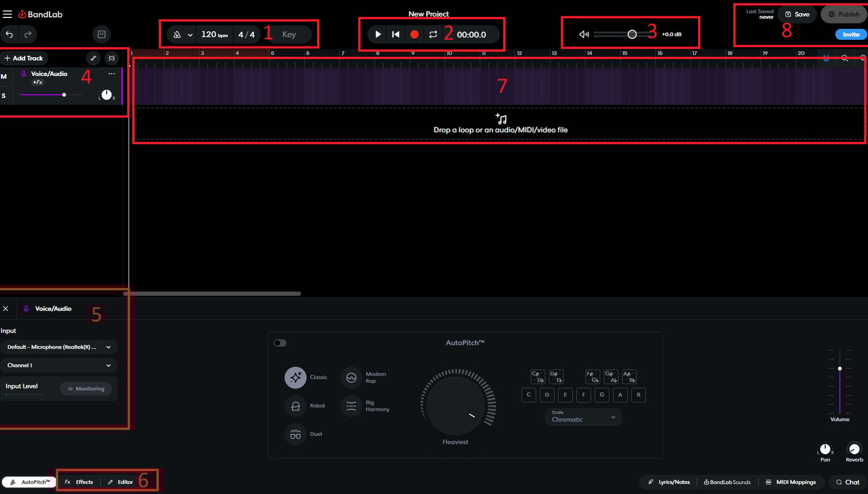This screenshot has width=868, height=494.
Task: Toggle the C note key
Action: tap(529, 395)
